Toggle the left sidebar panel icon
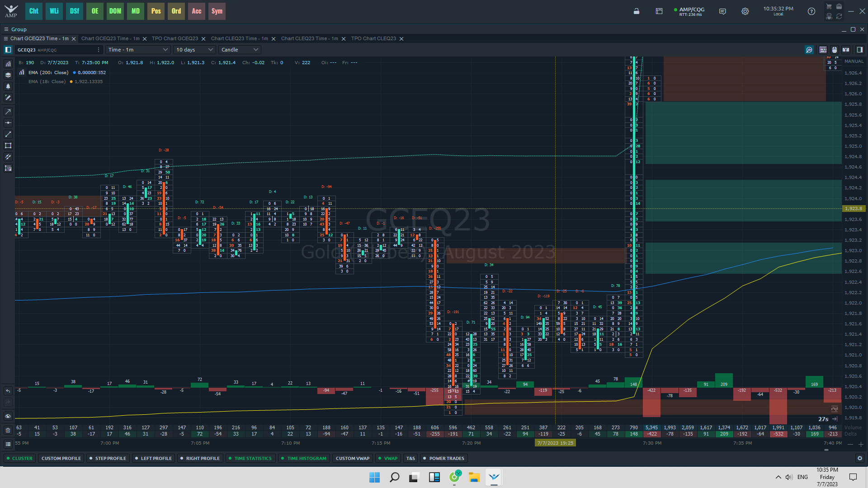The height and width of the screenshot is (488, 868). (x=8, y=50)
